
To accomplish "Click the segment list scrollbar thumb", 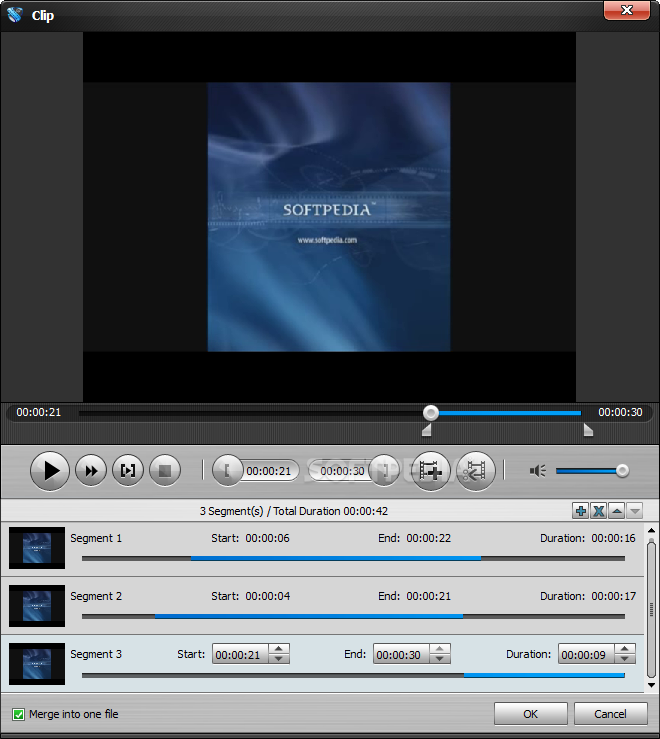I will 651,609.
